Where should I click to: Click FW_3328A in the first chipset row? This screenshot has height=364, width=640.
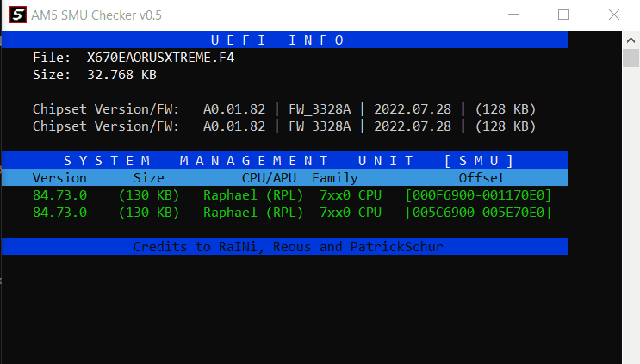(x=320, y=109)
